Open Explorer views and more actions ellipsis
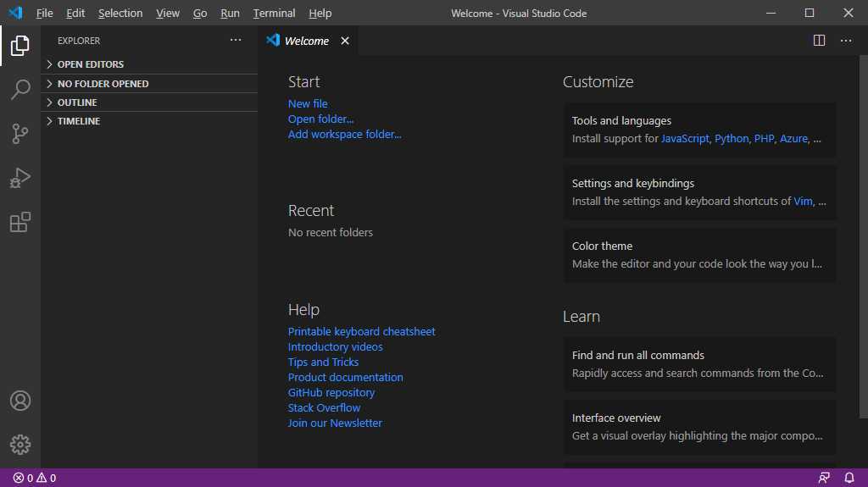Image resolution: width=868 pixels, height=487 pixels. coord(236,40)
